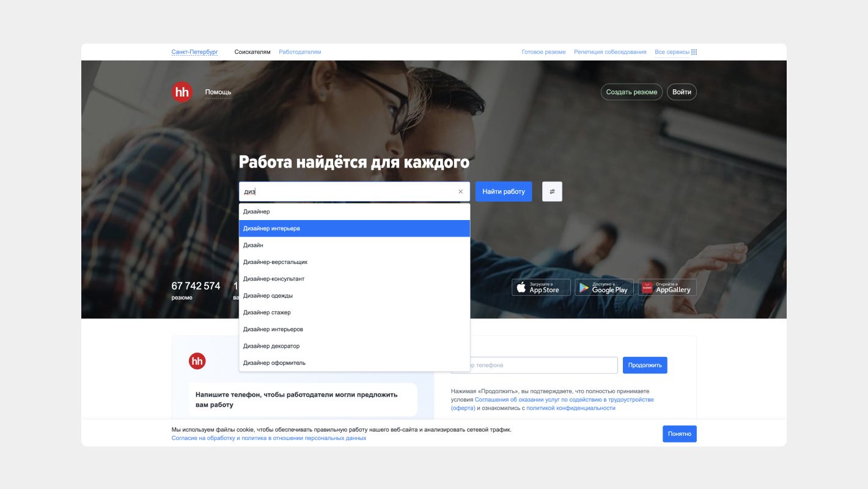Switch to the Работодателям tab
The image size is (868, 489).
(x=300, y=52)
